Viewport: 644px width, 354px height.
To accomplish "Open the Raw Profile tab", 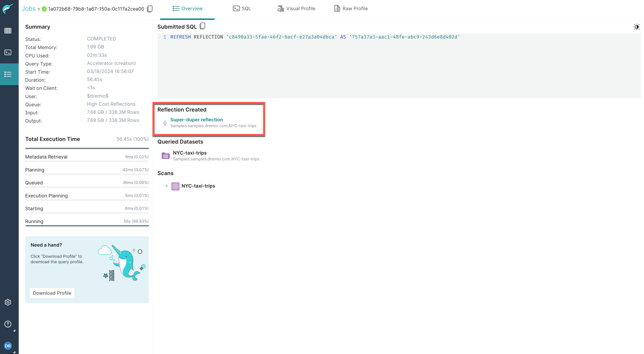I will [x=351, y=8].
